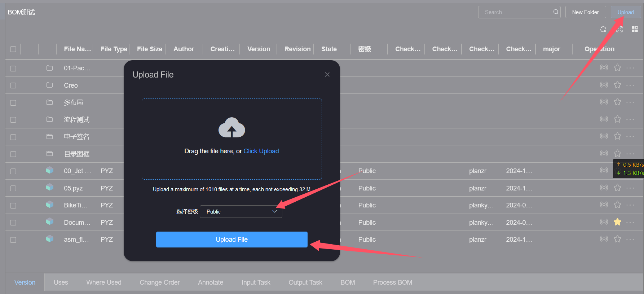Viewport: 644px width, 294px height.
Task: Check the box for the asm_fi… row
Action: coord(13,240)
